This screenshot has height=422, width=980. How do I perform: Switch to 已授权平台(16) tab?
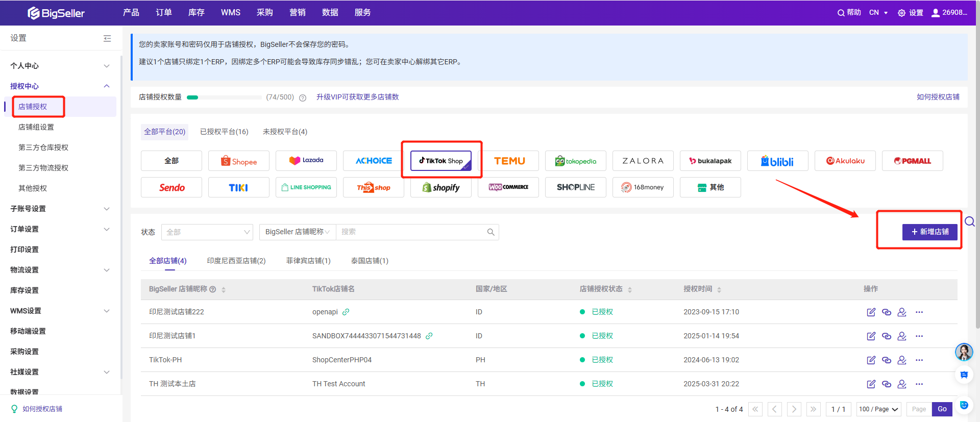click(x=224, y=132)
